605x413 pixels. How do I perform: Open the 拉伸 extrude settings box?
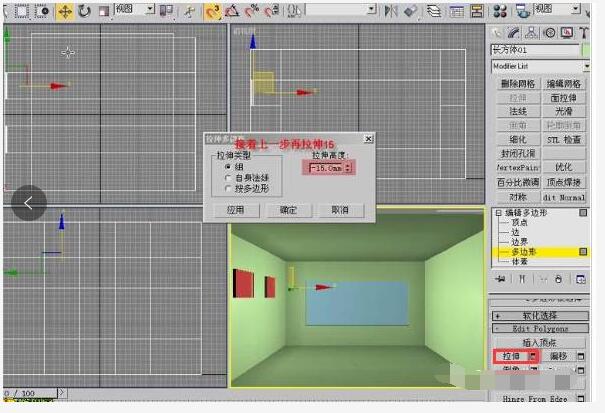[x=533, y=356]
